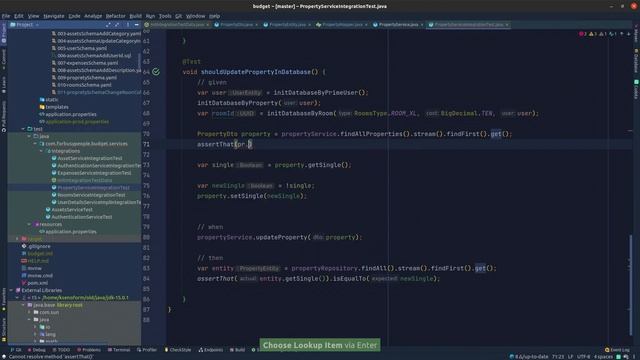Open the Navigate menu
Viewport: 640px width, 360px height.
pos(53,16)
